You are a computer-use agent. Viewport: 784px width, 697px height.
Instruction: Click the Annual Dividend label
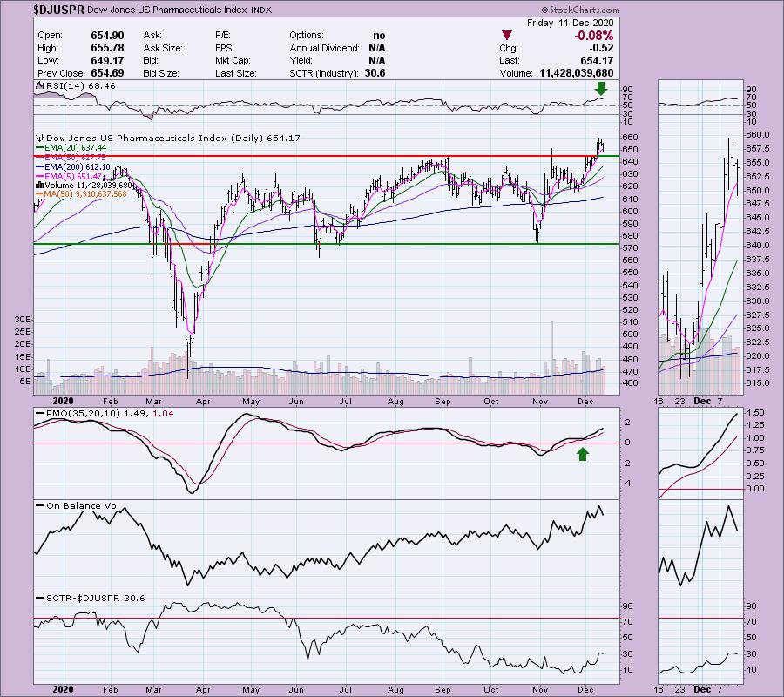tap(325, 48)
